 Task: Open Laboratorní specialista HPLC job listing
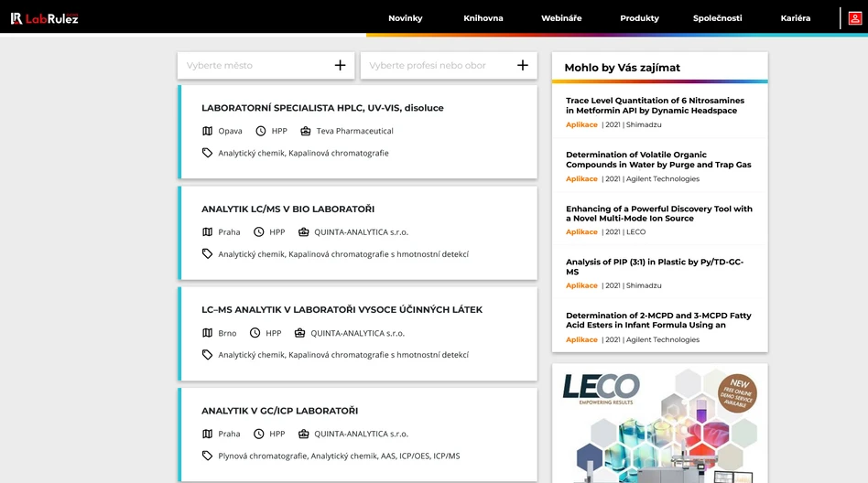click(x=322, y=108)
